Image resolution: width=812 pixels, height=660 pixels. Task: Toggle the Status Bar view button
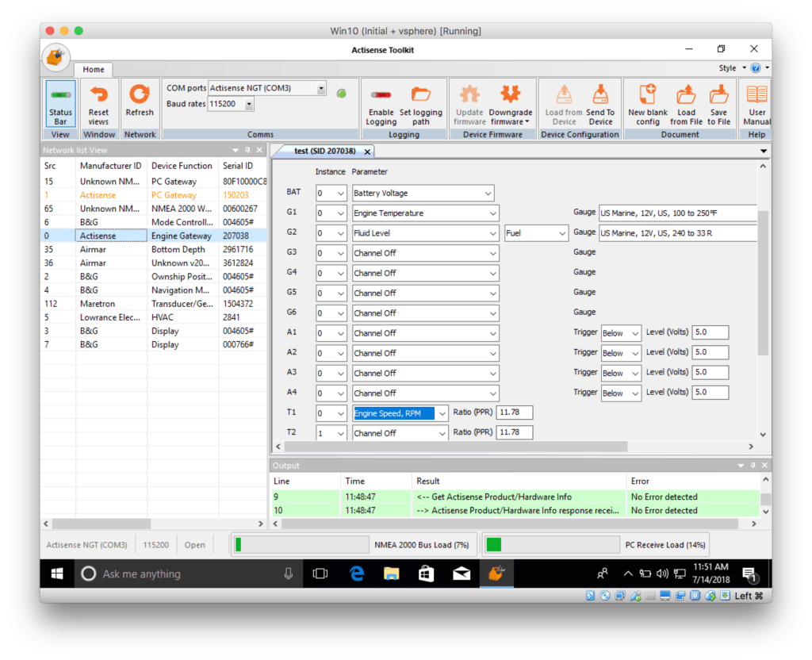[x=60, y=103]
